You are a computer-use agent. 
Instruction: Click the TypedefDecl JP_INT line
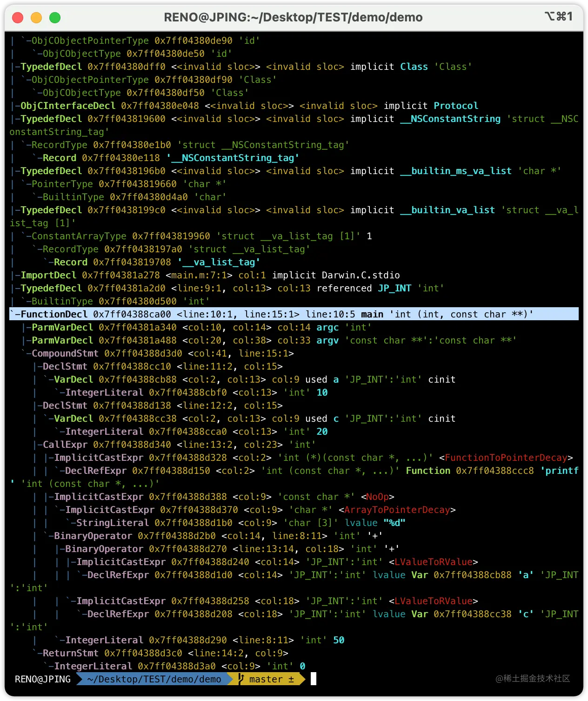tap(227, 288)
